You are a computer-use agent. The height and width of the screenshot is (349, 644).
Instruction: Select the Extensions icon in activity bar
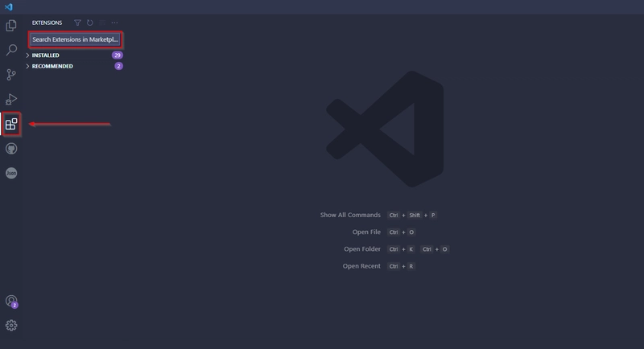[x=11, y=124]
